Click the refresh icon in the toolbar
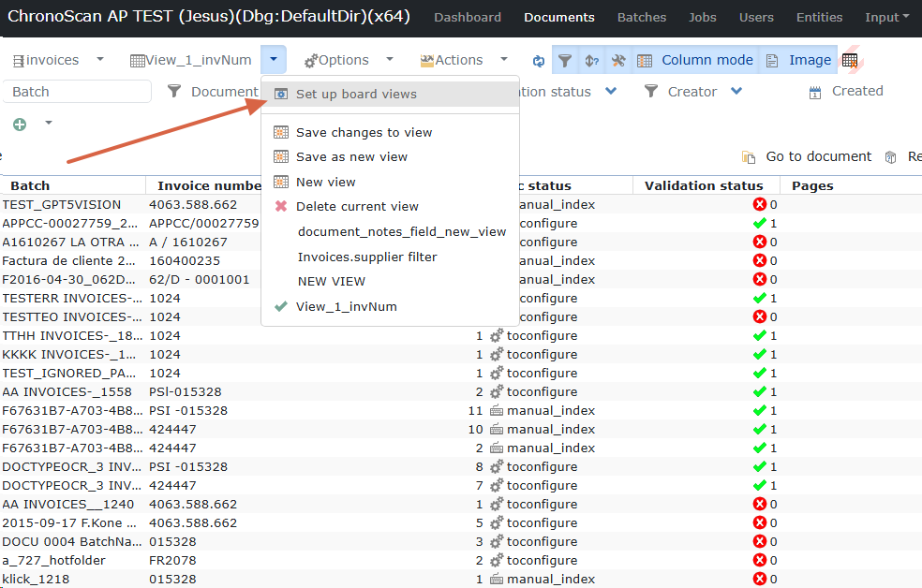922x588 pixels. [538, 60]
